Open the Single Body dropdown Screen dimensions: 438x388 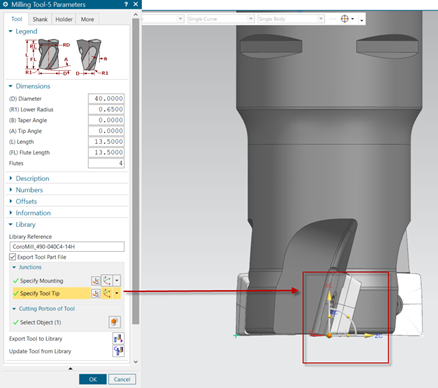coord(320,19)
